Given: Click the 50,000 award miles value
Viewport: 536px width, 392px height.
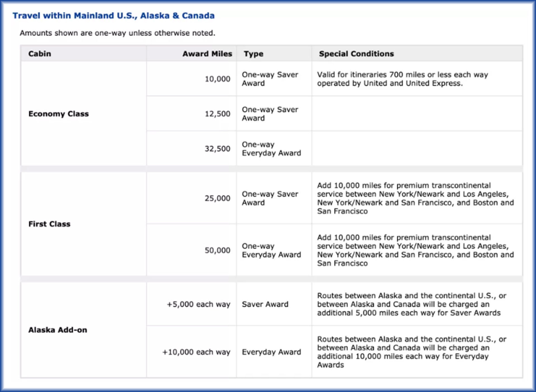Looking at the screenshot, I should point(217,250).
